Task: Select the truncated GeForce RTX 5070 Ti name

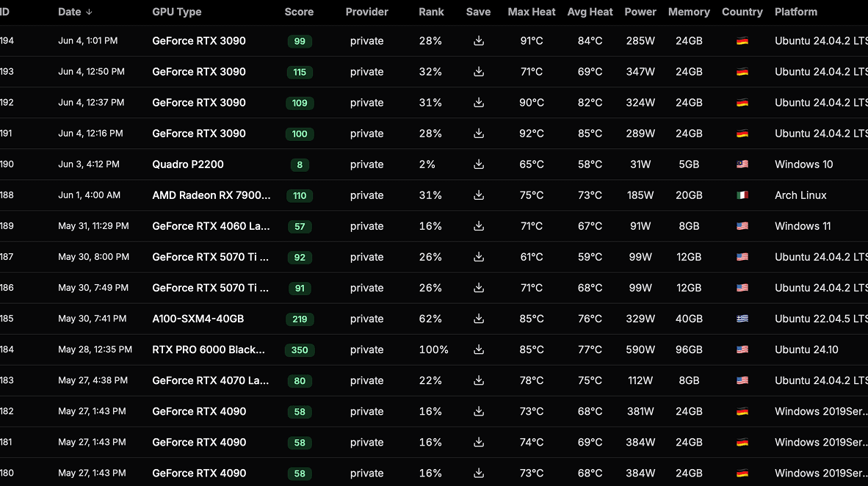Action: click(x=211, y=257)
